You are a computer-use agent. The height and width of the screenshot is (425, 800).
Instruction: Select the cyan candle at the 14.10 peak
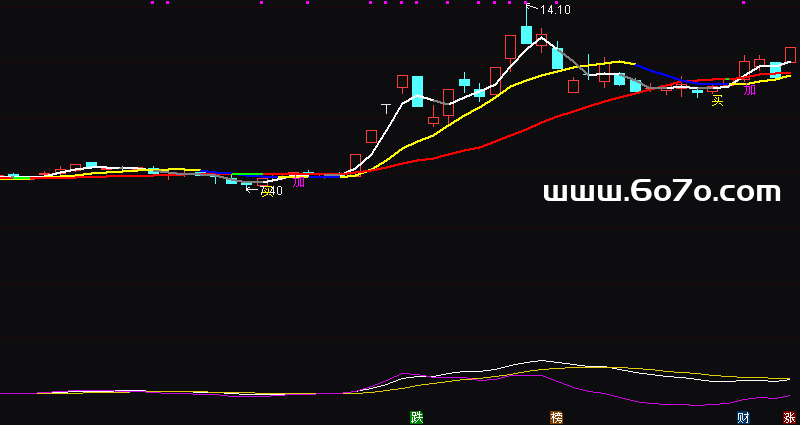tap(527, 33)
